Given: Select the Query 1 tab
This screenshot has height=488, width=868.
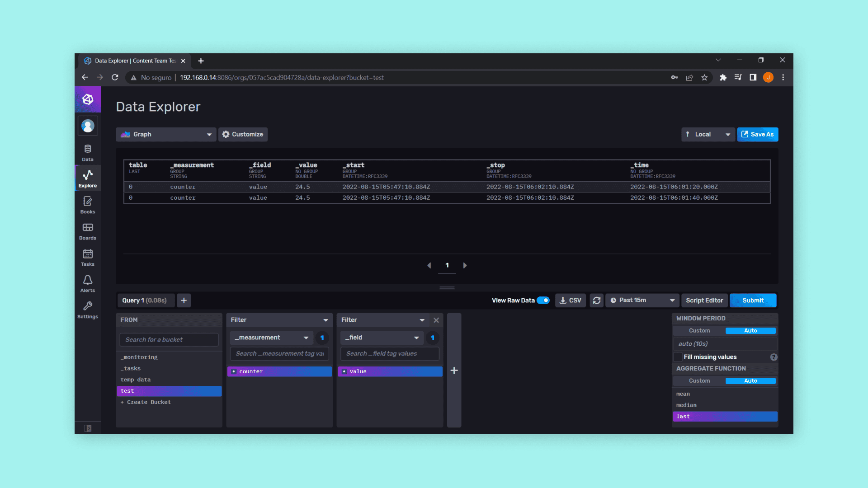Looking at the screenshot, I should click(144, 300).
